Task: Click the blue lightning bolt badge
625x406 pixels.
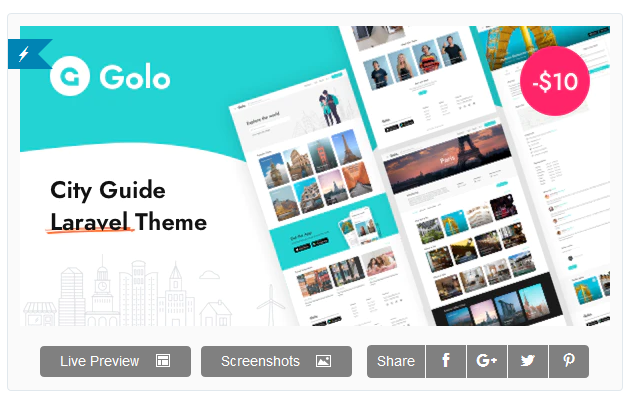Action: [x=25, y=54]
